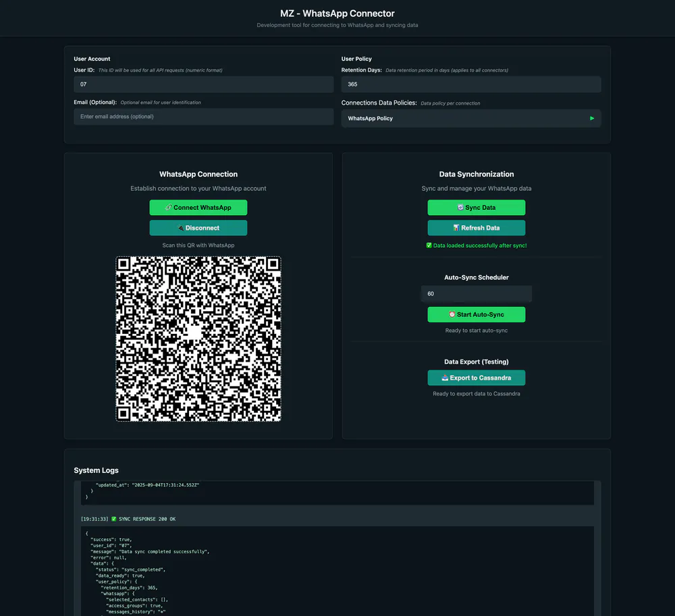Click the sync icon on Sync Data button

click(461, 207)
